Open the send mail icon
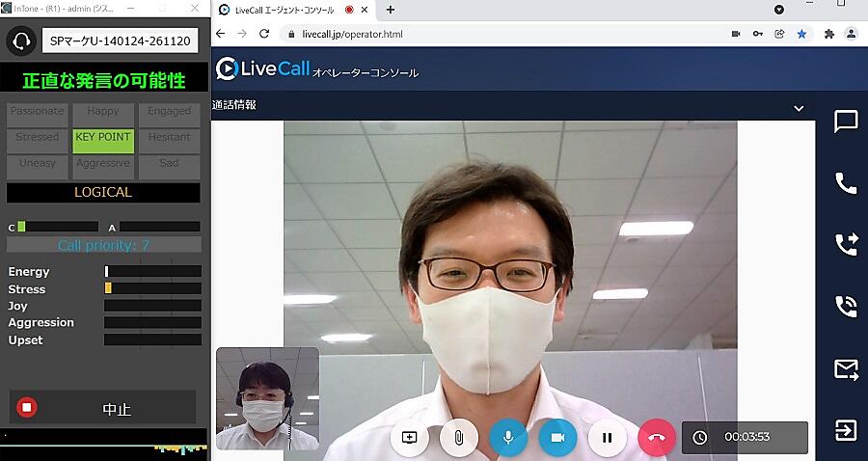The height and width of the screenshot is (461, 868). point(846,368)
